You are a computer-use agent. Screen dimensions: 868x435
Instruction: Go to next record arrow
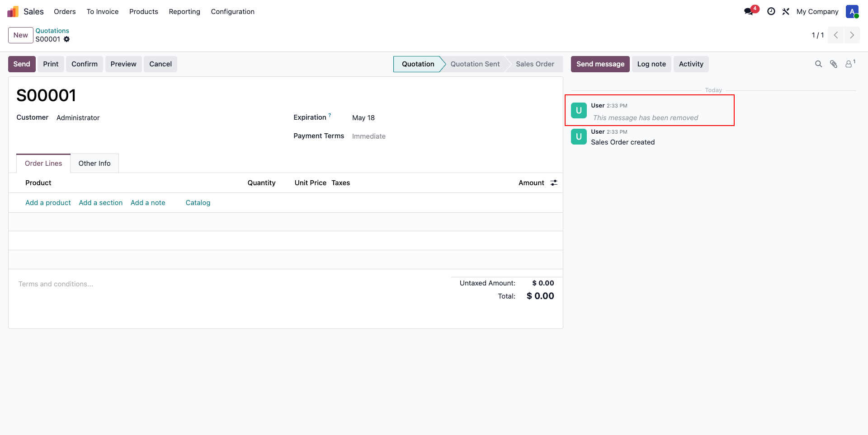click(852, 35)
